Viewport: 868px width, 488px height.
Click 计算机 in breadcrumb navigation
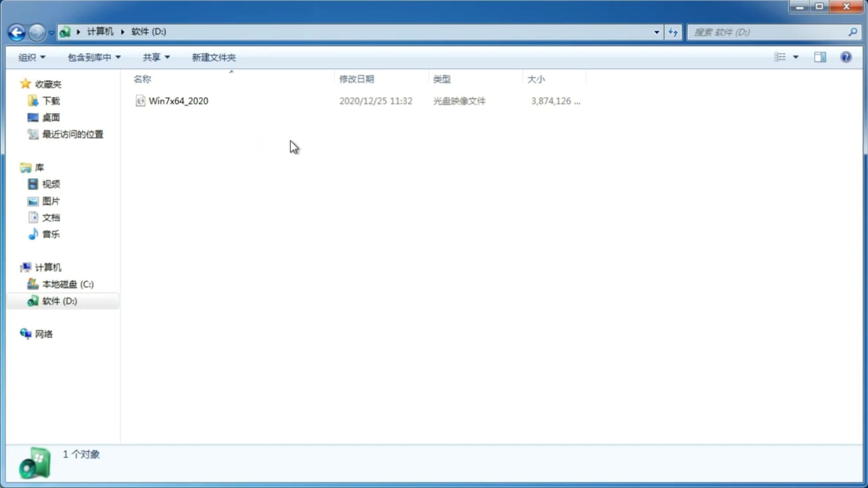(99, 31)
